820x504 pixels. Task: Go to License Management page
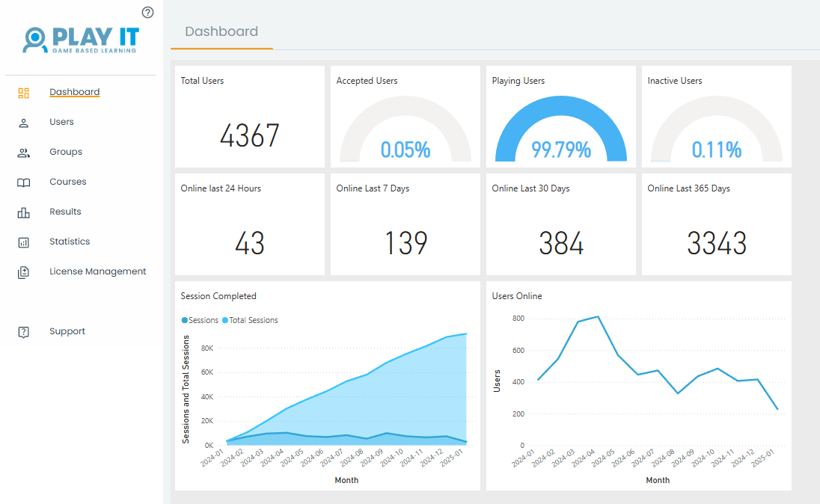pyautogui.click(x=97, y=271)
